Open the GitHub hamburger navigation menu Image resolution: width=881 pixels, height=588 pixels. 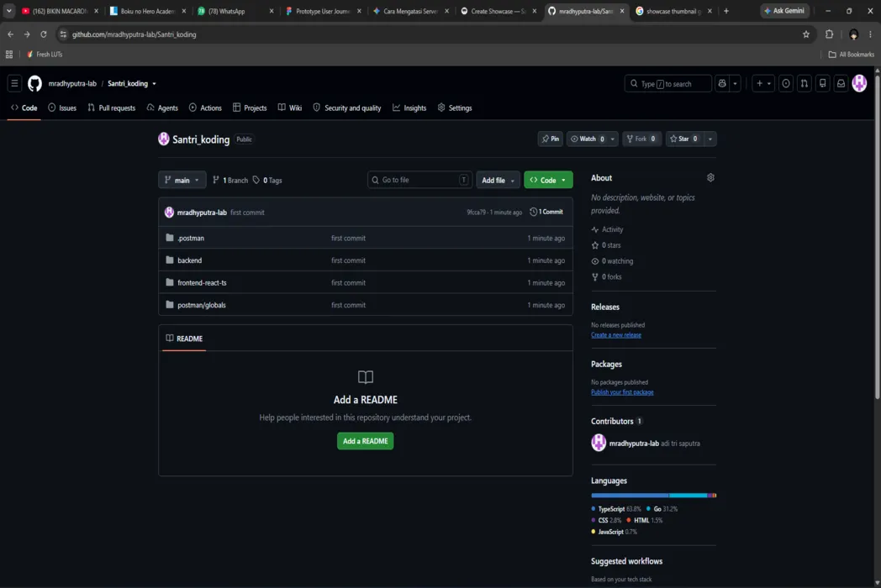pos(14,84)
